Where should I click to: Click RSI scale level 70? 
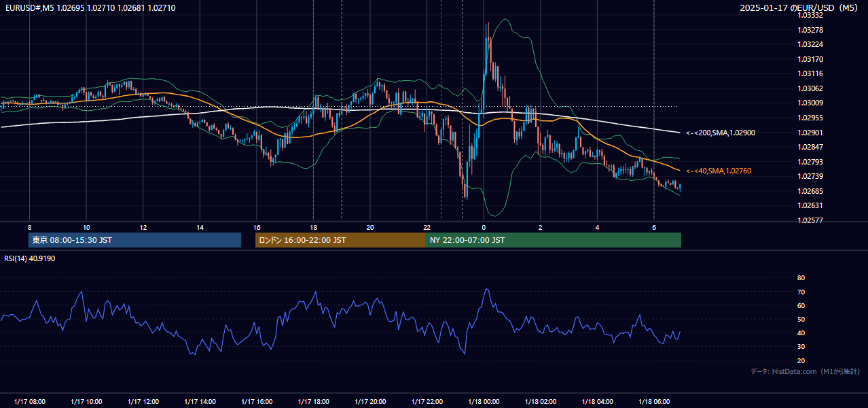[x=801, y=292]
